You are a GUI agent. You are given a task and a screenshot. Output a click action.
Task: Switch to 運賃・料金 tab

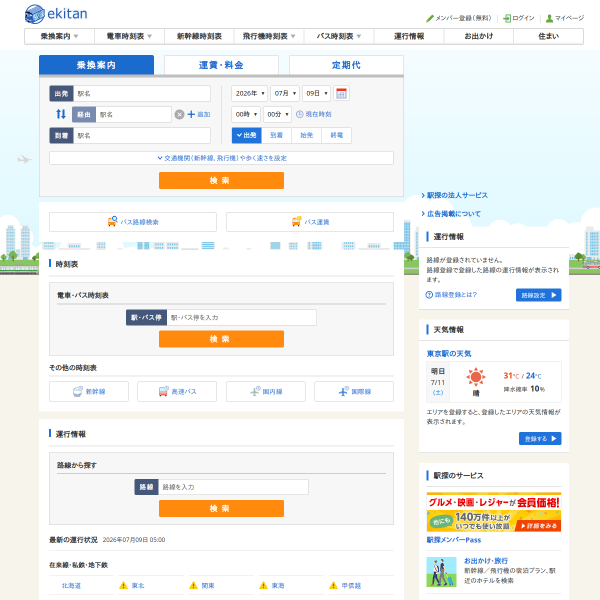point(221,65)
